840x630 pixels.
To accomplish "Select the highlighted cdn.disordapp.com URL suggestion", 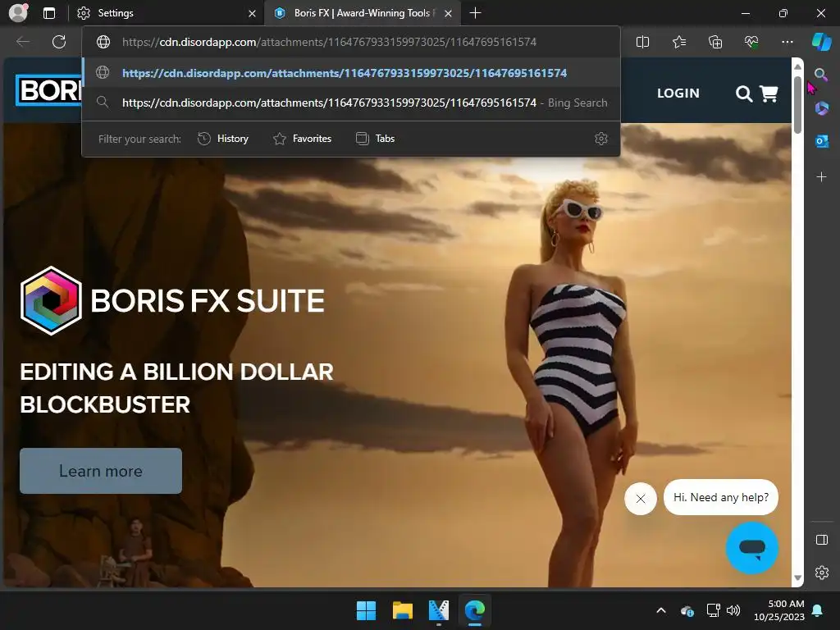I will click(351, 73).
